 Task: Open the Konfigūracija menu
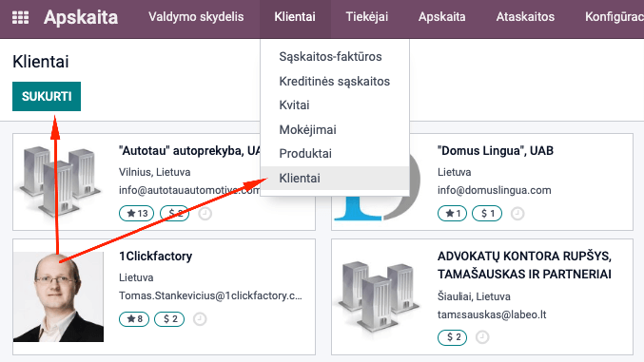(x=615, y=17)
